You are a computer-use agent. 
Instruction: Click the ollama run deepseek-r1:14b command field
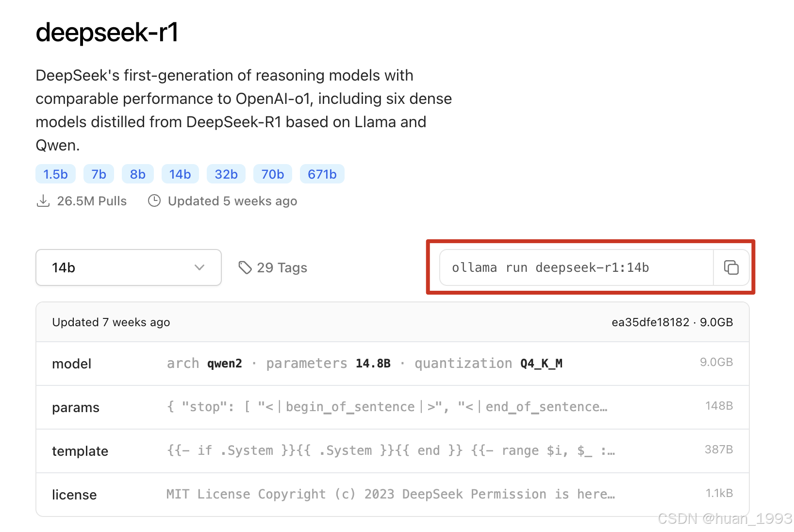point(577,267)
